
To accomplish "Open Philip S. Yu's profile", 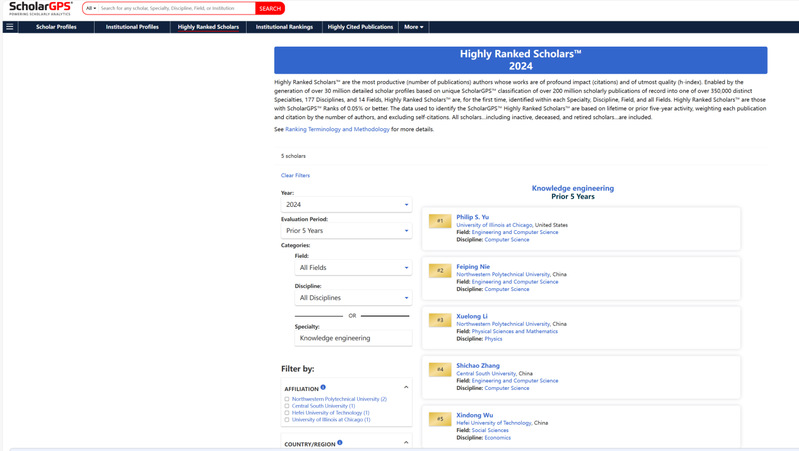I will pyautogui.click(x=472, y=217).
